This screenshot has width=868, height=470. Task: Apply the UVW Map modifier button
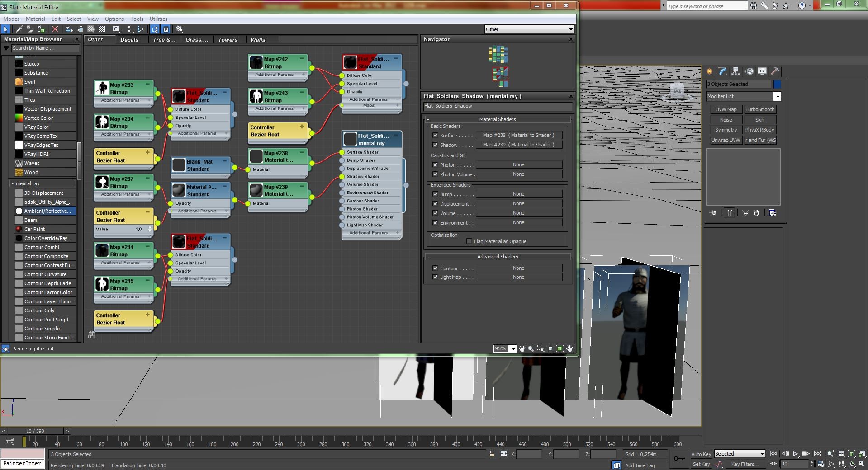(726, 109)
